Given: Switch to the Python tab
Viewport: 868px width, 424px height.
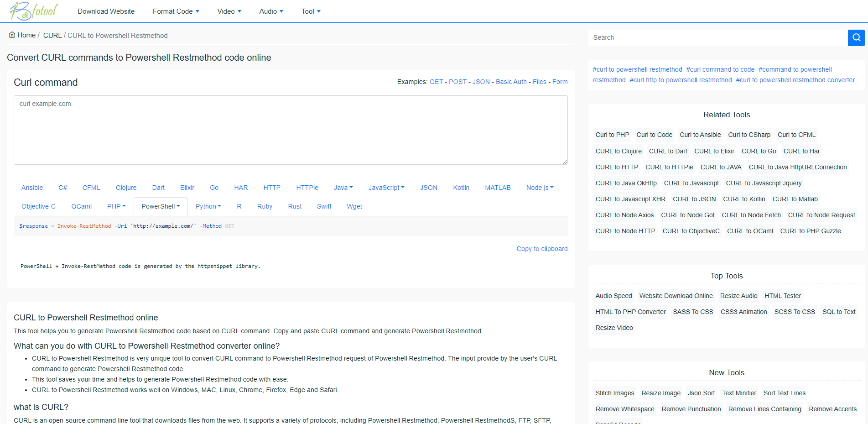Looking at the screenshot, I should [208, 206].
